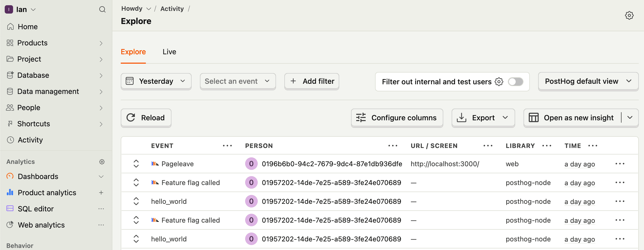Click the Reload button

[146, 118]
